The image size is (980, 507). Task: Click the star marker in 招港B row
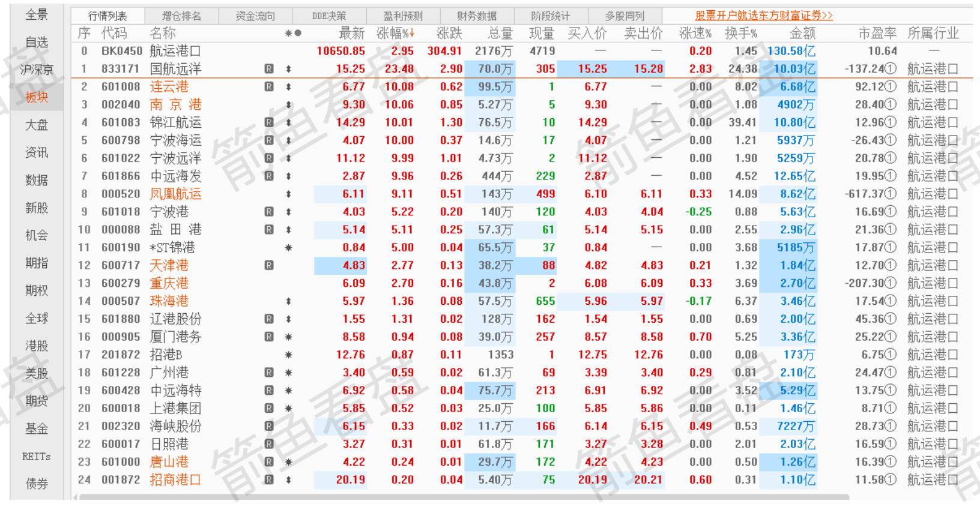click(289, 355)
